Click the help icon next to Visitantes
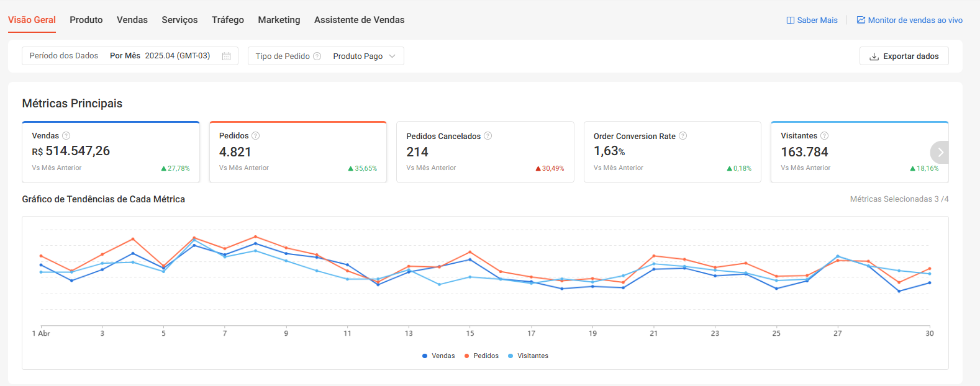 click(x=825, y=136)
